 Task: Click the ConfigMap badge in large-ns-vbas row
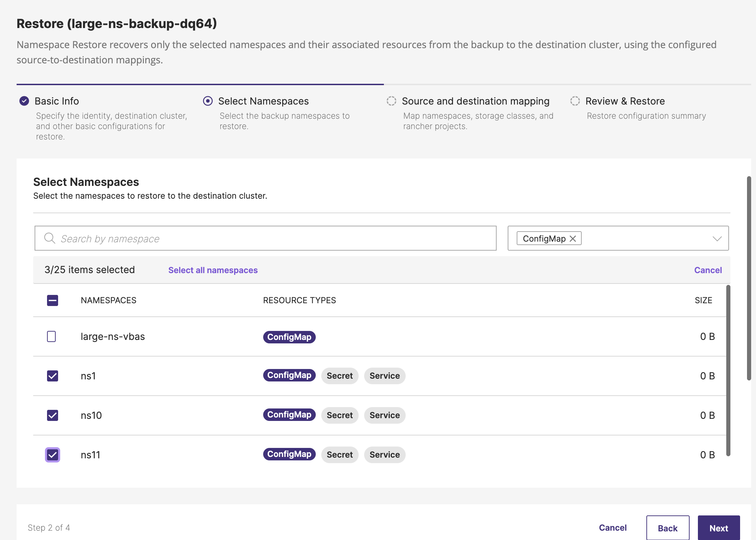tap(289, 337)
